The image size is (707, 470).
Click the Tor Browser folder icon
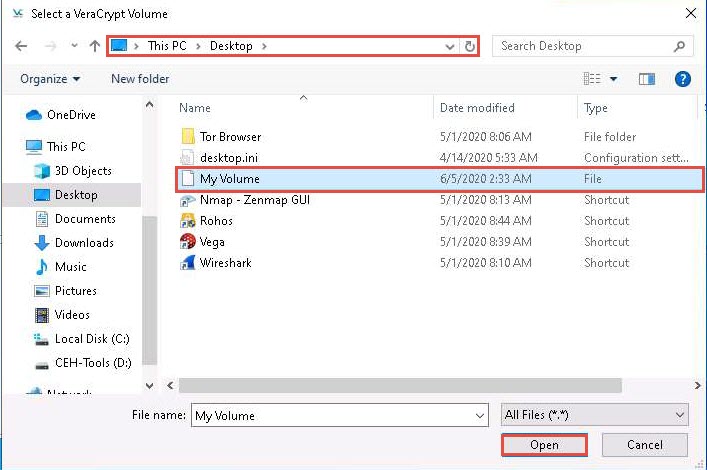pyautogui.click(x=187, y=137)
